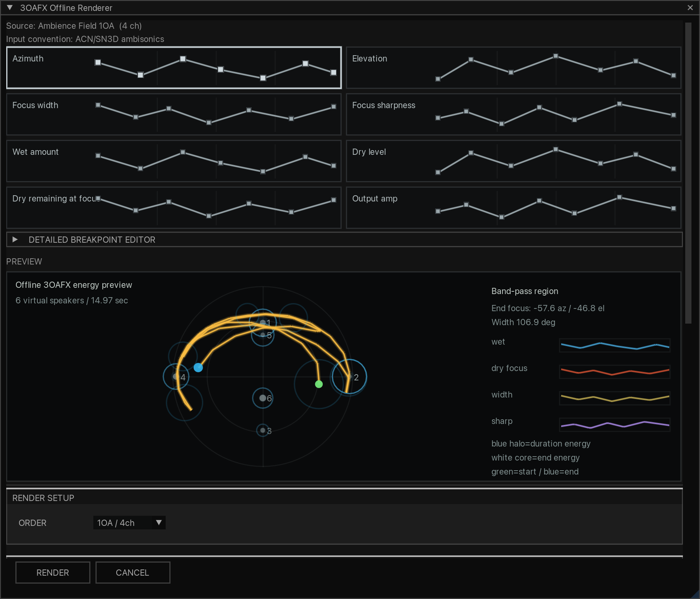Click the green start focus dot
Viewport: 700px width, 599px height.
pyautogui.click(x=319, y=384)
